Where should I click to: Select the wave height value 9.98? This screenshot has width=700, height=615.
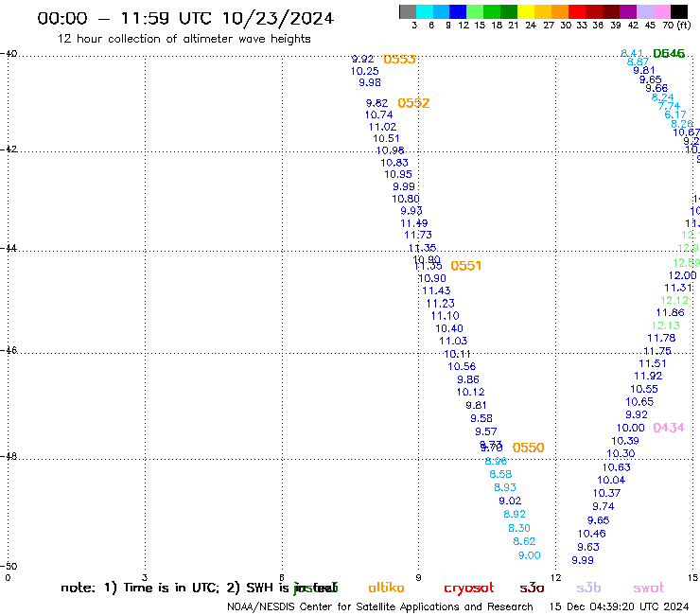click(x=370, y=82)
